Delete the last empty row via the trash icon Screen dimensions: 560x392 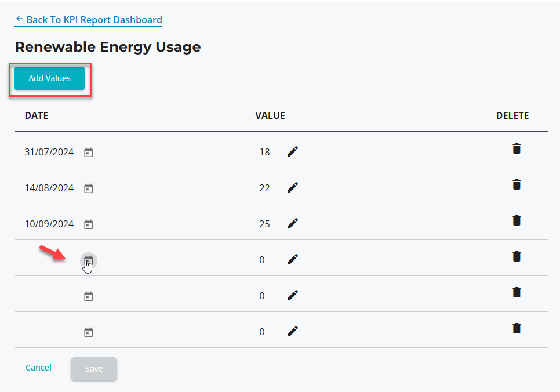(x=517, y=328)
